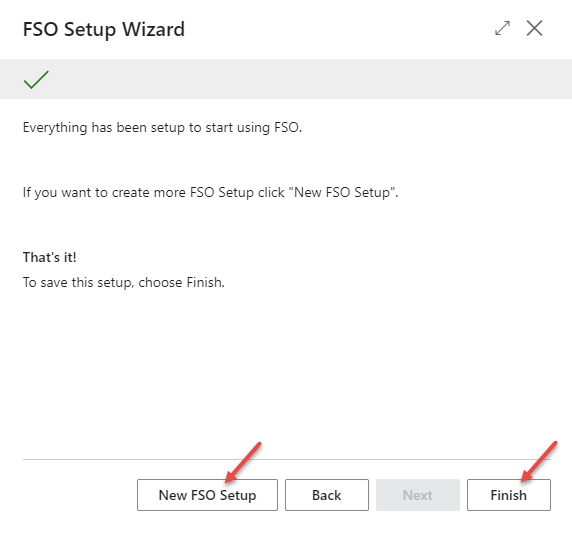Click the word FSO ending the first message

[288, 128]
